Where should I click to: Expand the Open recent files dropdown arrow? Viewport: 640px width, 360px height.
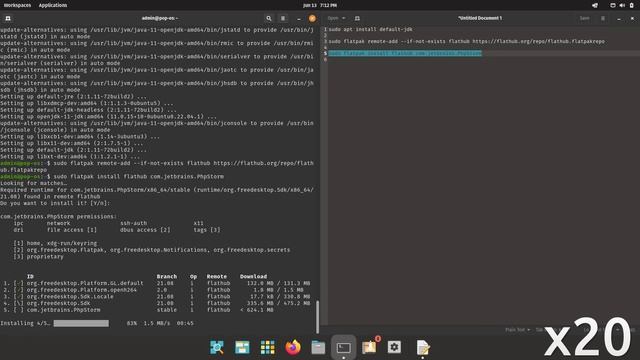(x=344, y=18)
